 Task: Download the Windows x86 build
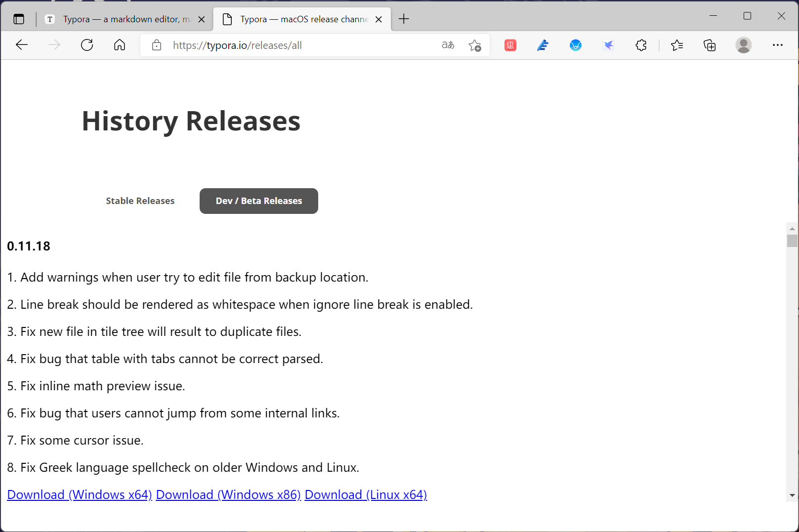(228, 494)
